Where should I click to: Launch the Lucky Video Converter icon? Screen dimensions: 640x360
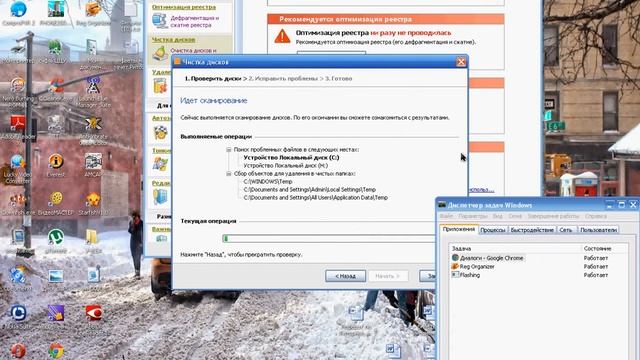pyautogui.click(x=17, y=162)
